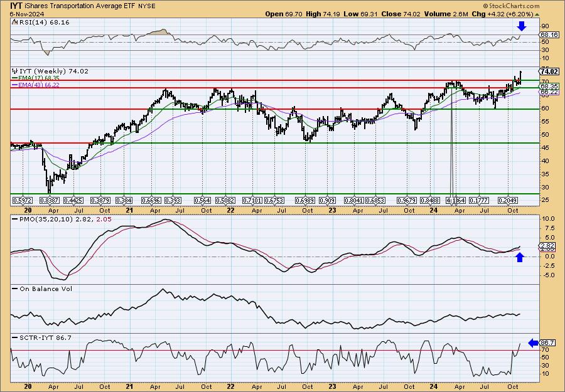
Task: Click the 0.6696 volume value box
Action: pyautogui.click(x=152, y=200)
